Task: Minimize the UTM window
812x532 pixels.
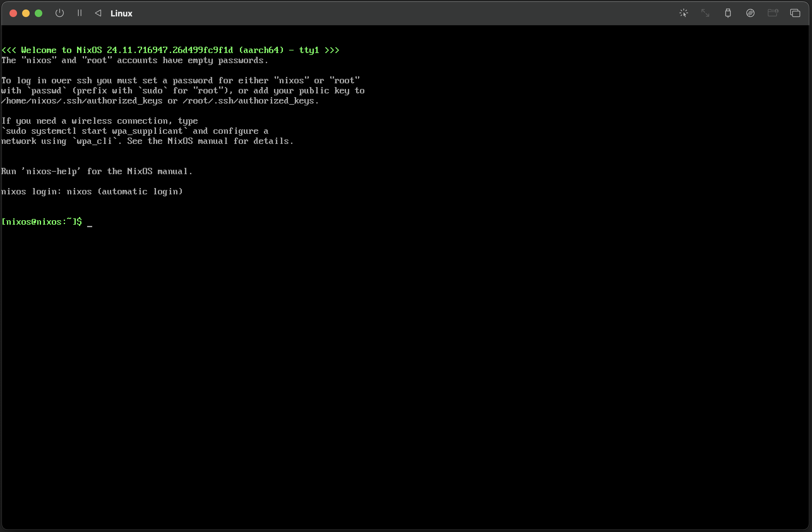Action: (x=26, y=13)
